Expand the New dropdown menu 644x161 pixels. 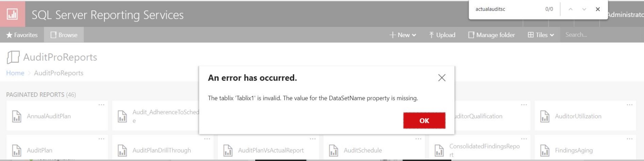tap(403, 35)
